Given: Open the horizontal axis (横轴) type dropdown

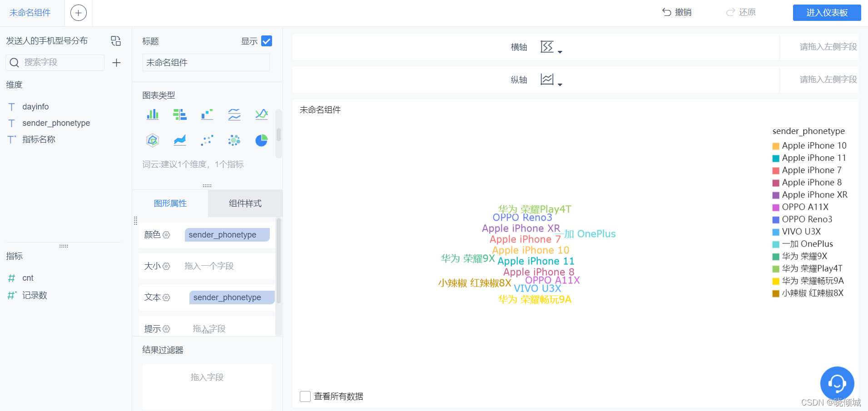Looking at the screenshot, I should 551,47.
